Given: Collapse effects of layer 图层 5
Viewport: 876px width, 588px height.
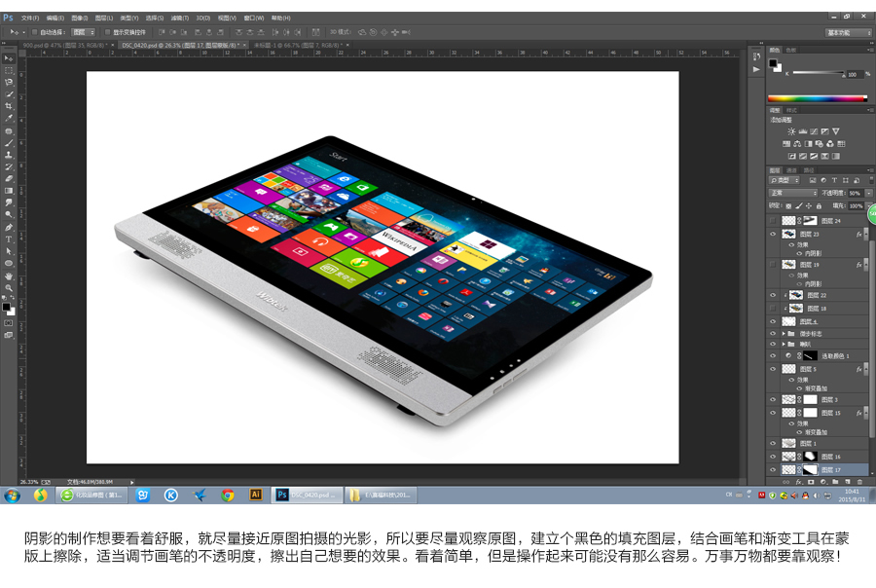Looking at the screenshot, I should tap(865, 369).
